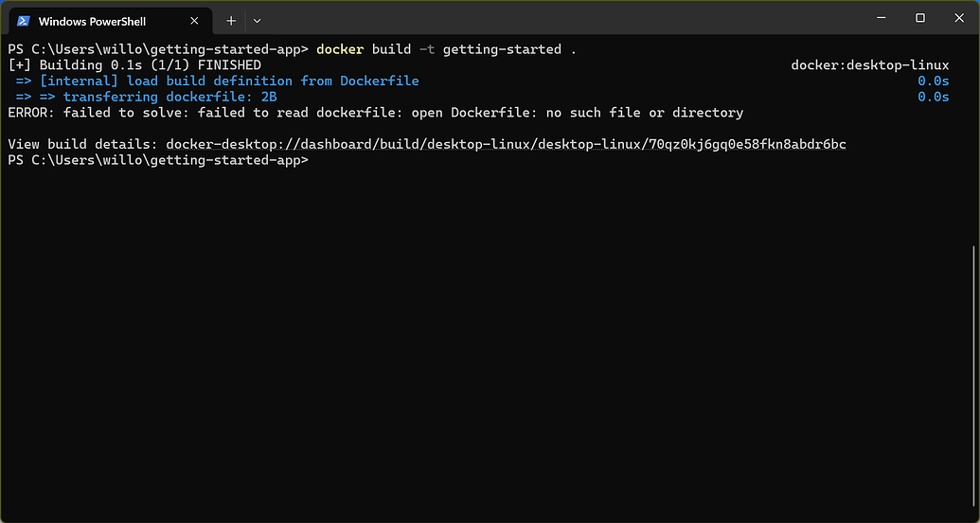Click the "load build definition from Dockerfile" line
This screenshot has height=523, width=980.
point(229,81)
